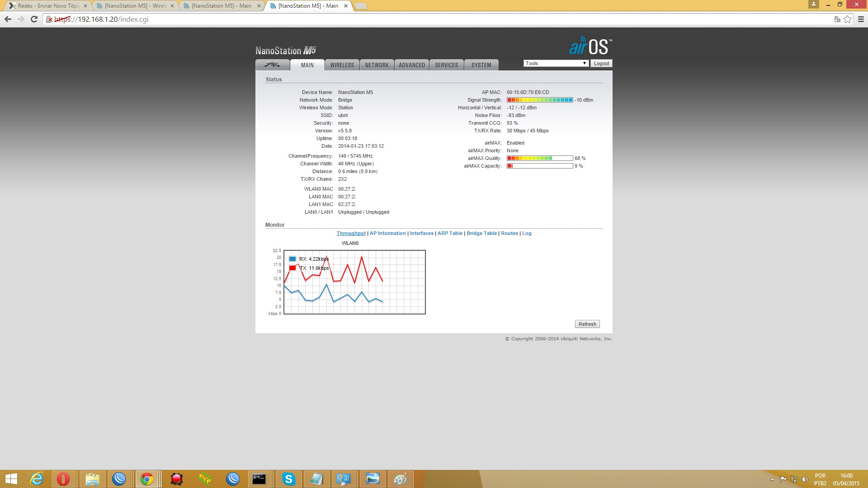
Task: Click the bookmark star icon
Action: coord(847,19)
